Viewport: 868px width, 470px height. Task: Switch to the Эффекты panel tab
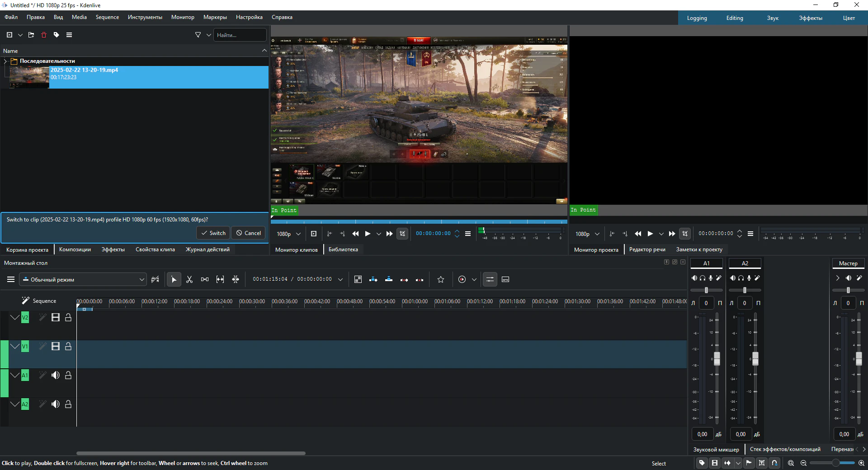[113, 249]
